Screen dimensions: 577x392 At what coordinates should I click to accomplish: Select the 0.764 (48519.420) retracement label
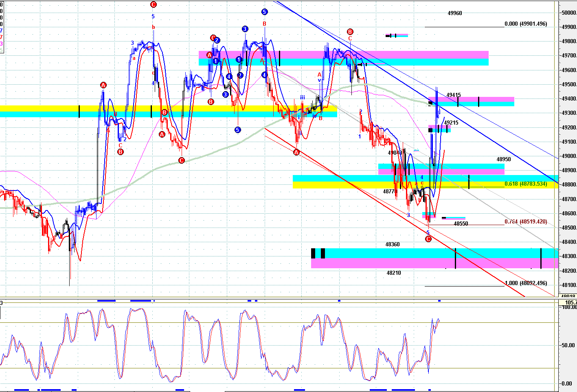click(526, 222)
